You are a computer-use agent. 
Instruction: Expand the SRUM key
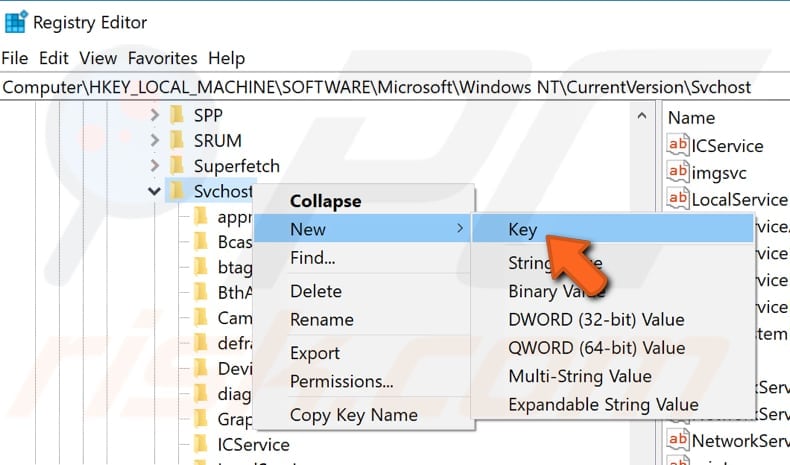point(155,140)
